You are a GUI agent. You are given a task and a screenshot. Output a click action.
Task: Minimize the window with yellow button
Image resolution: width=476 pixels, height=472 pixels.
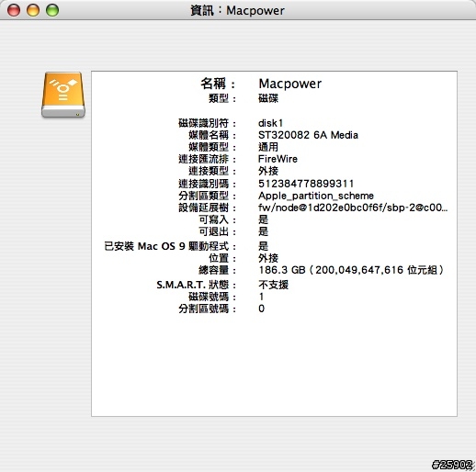click(x=33, y=10)
